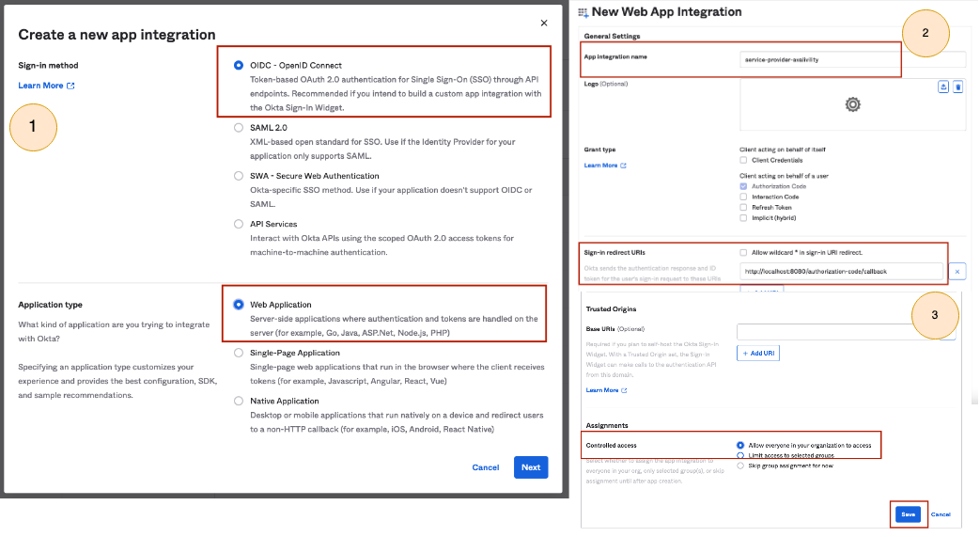The image size is (980, 537).
Task: Select the API Services radio button
Action: point(239,224)
